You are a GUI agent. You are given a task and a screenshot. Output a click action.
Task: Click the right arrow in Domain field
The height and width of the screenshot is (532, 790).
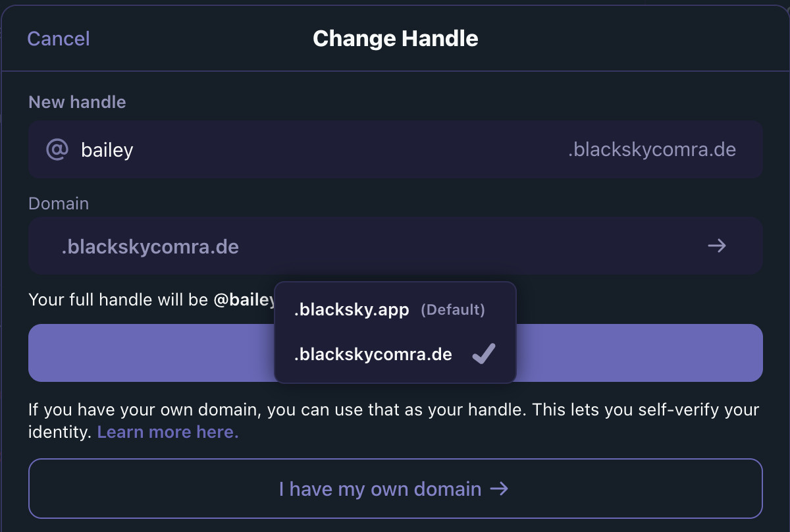(716, 246)
